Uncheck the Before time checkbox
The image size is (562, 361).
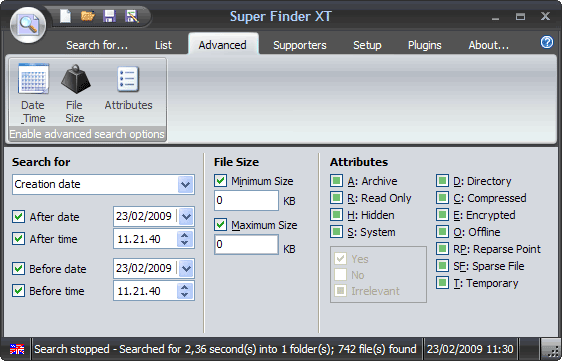tap(18, 291)
